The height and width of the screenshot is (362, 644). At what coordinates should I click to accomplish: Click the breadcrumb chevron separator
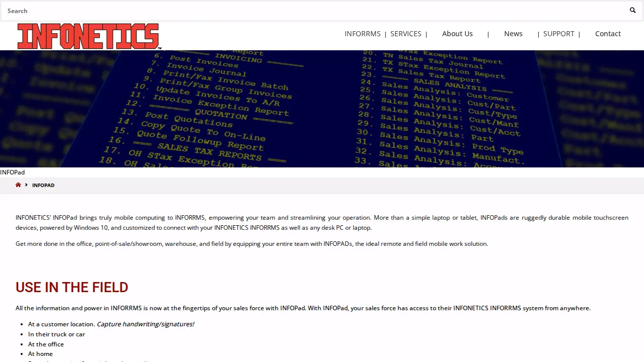pos(26,185)
